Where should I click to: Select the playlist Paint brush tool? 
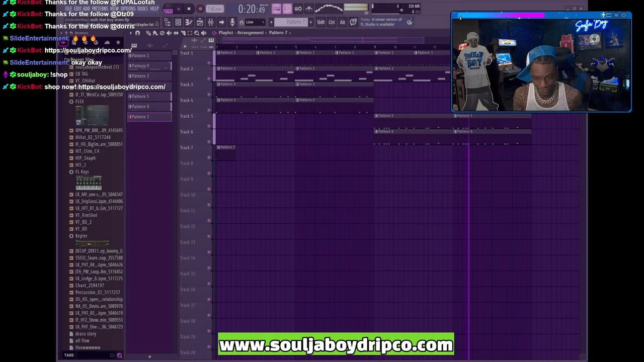[x=155, y=33]
